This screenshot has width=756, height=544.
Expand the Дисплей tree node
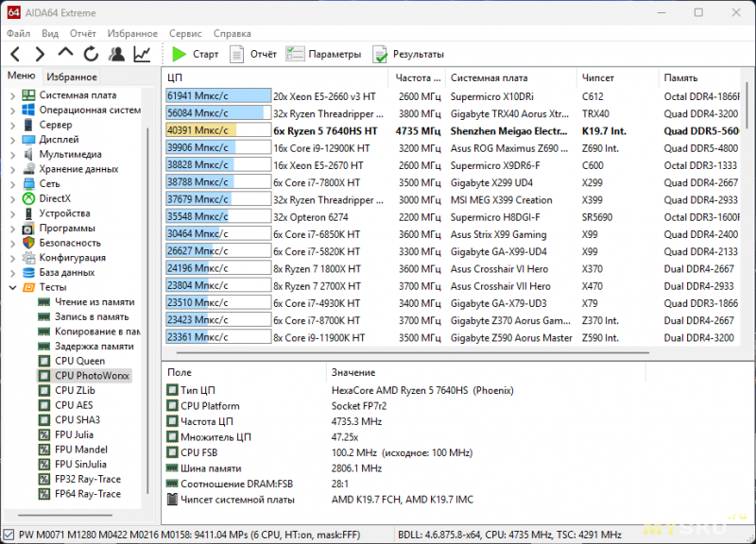pyautogui.click(x=12, y=140)
